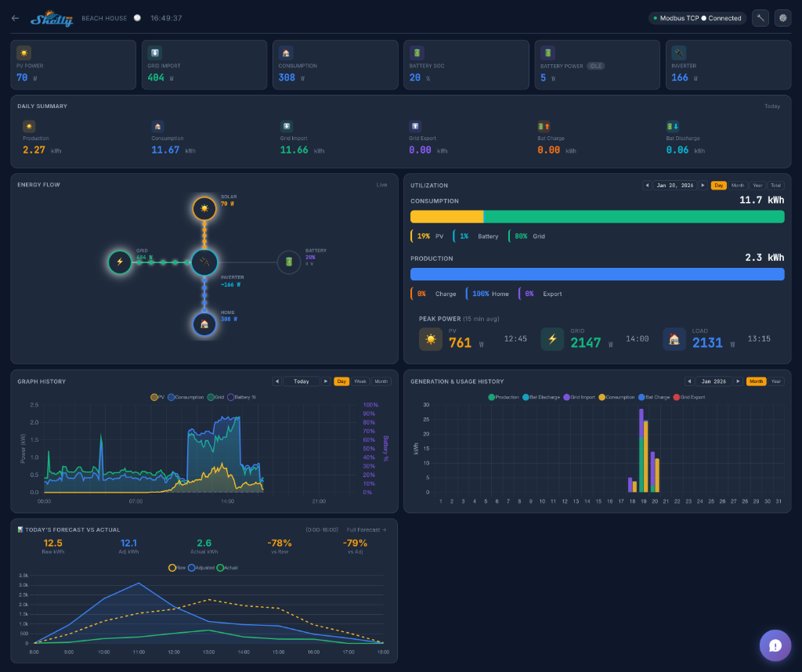Open the chat bubble in the corner

tap(775, 645)
